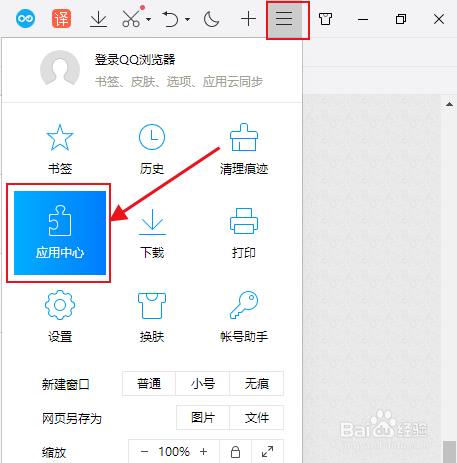Click the blue infinity sync icon
The width and height of the screenshot is (457, 463).
tap(25, 18)
